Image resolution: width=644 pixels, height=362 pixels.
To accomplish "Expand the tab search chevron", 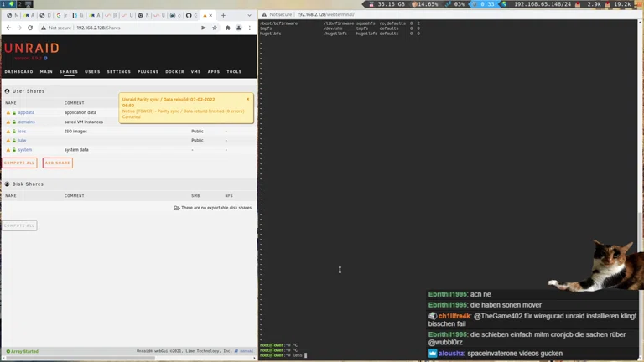I will click(x=249, y=15).
